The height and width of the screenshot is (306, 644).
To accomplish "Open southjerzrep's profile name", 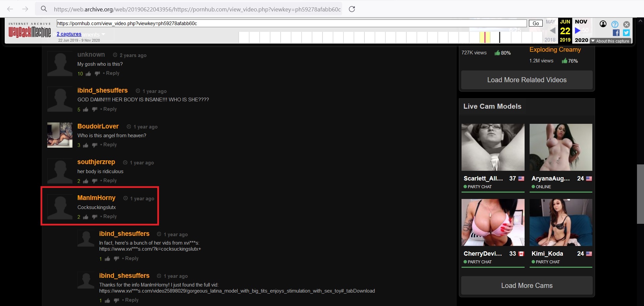I will (96, 162).
